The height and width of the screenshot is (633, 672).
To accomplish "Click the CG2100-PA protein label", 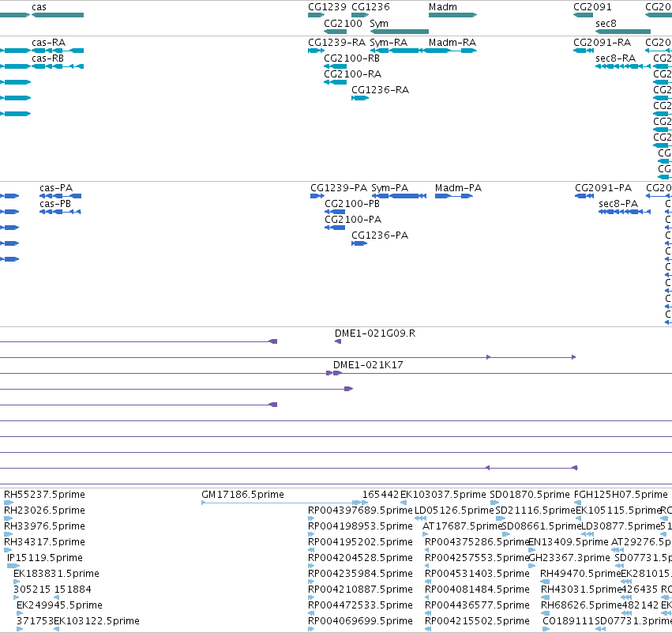I will (353, 220).
